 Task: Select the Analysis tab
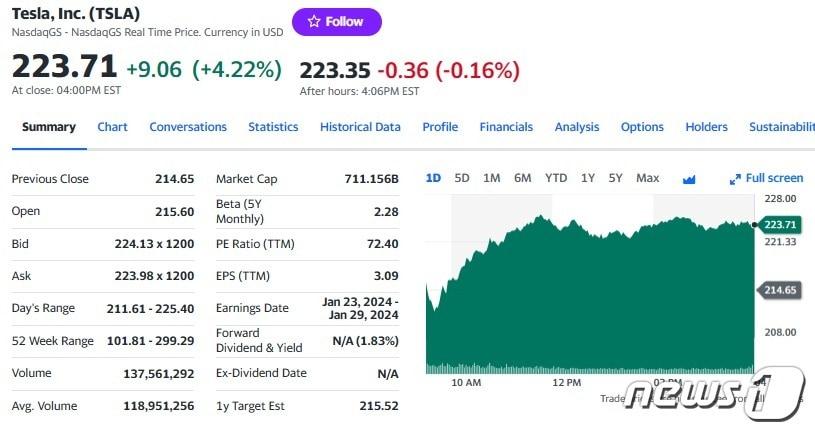577,127
